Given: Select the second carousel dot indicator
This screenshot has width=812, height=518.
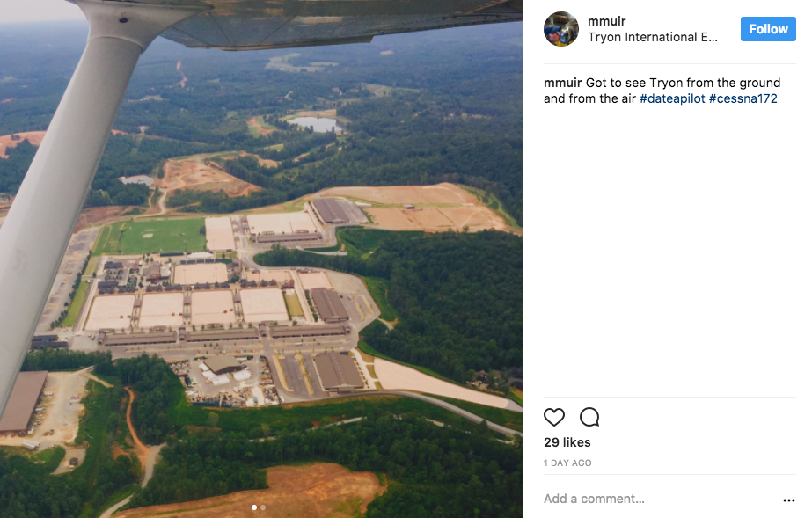Looking at the screenshot, I should tap(263, 507).
